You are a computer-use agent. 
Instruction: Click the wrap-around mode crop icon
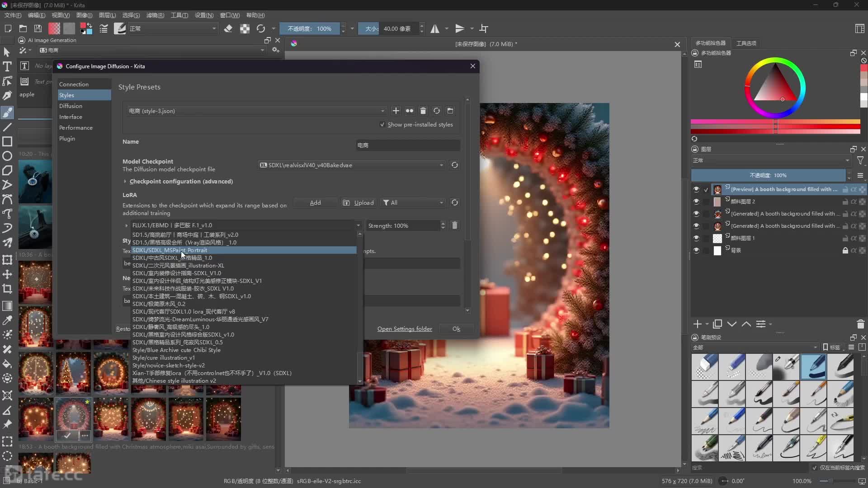484,28
